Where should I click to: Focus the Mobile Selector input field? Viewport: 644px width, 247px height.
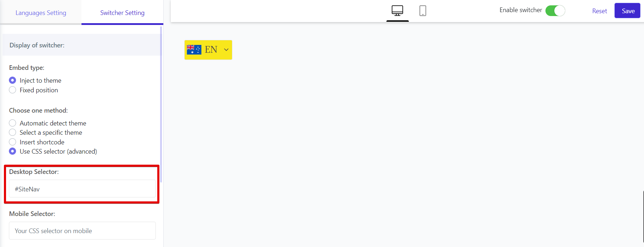click(x=82, y=231)
